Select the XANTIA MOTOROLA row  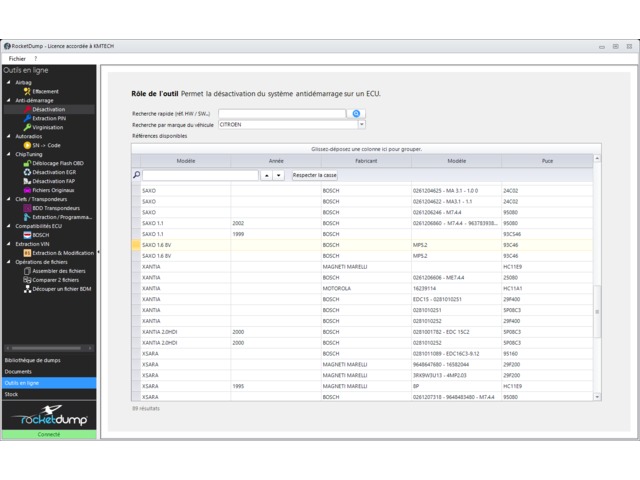(362, 288)
